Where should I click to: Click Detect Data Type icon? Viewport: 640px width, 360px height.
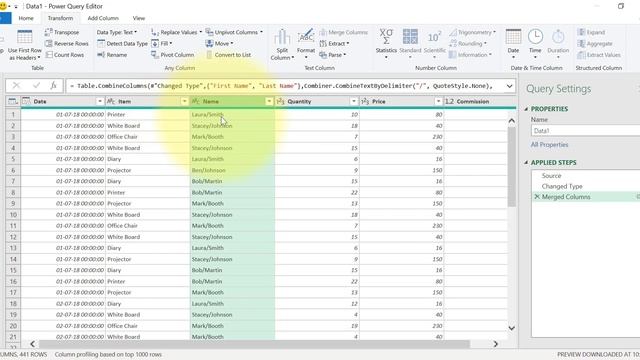101,43
